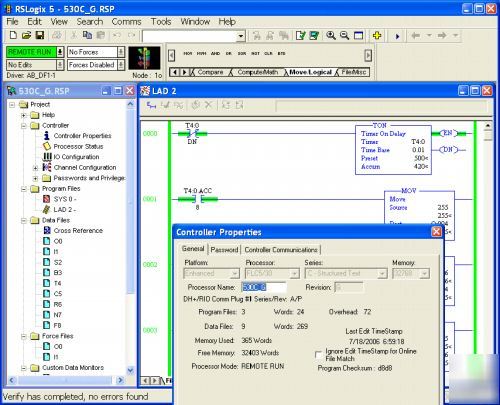Click the New file icon
The width and height of the screenshot is (500, 405).
pos(13,35)
